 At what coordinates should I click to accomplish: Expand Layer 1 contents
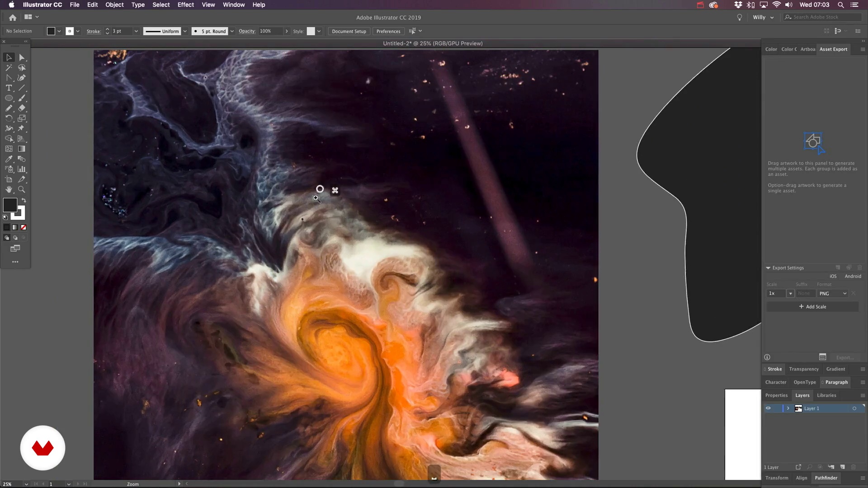pos(788,408)
